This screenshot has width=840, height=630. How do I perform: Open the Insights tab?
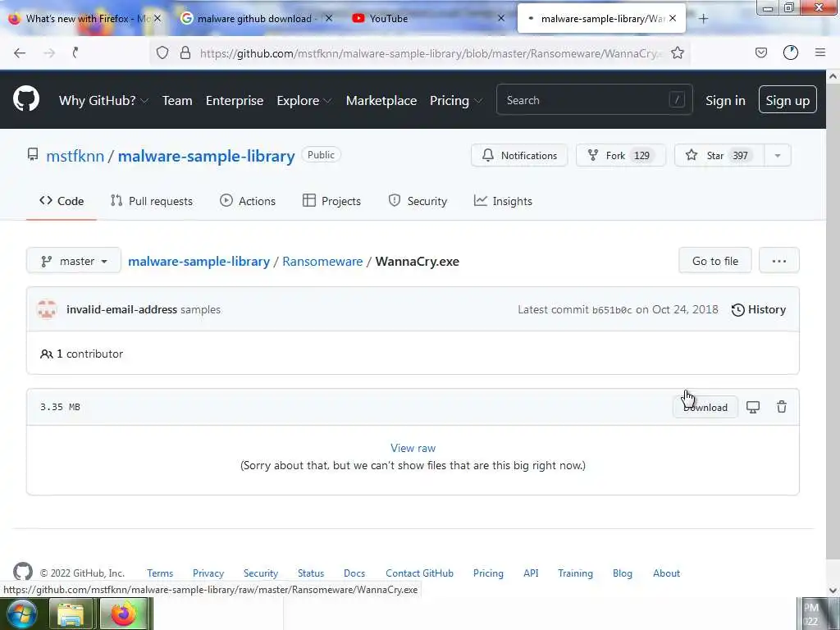click(503, 201)
